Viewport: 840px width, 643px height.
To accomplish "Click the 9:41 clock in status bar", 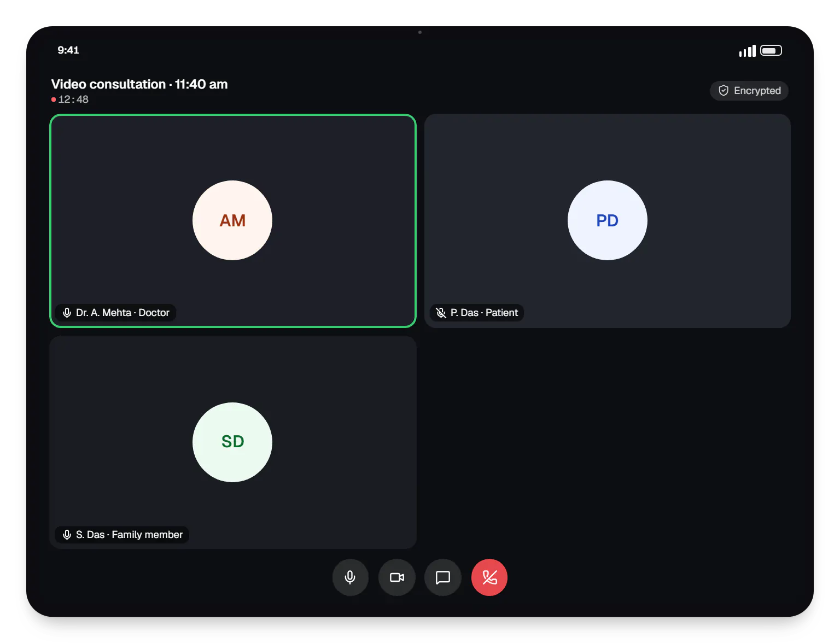I will 68,50.
